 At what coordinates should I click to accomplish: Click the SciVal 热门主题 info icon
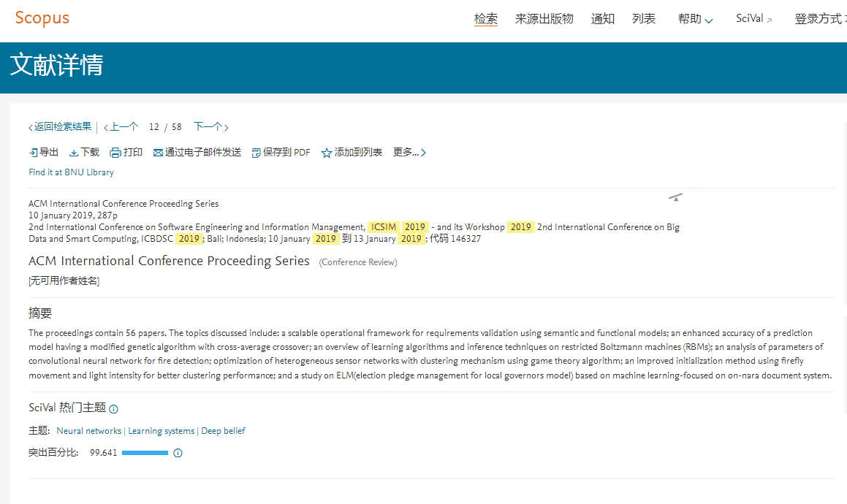pos(113,409)
